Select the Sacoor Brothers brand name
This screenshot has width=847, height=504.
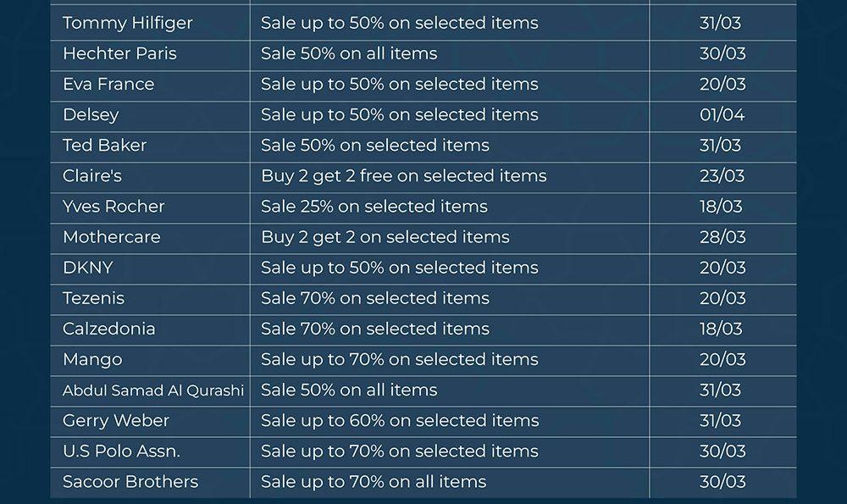tap(130, 481)
